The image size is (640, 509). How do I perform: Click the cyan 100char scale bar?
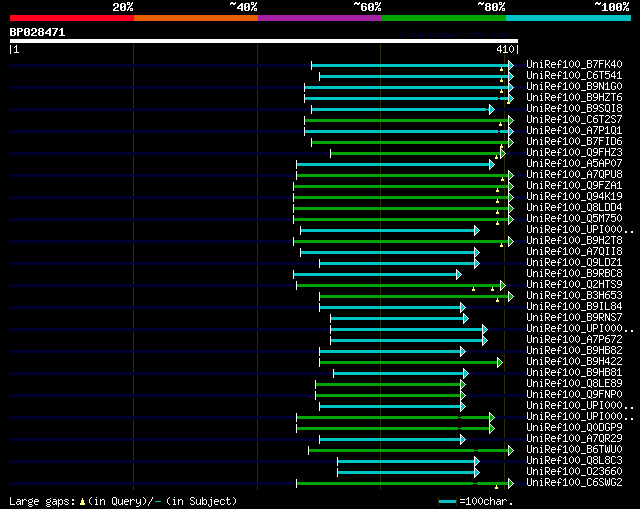point(447,501)
